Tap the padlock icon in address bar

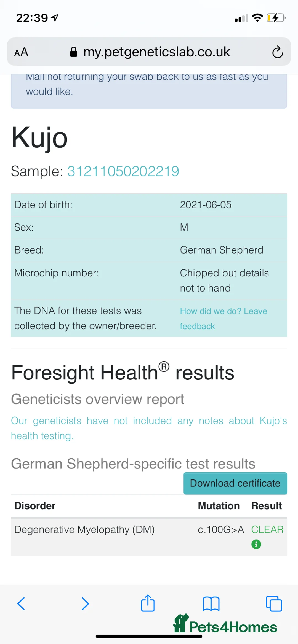(73, 52)
